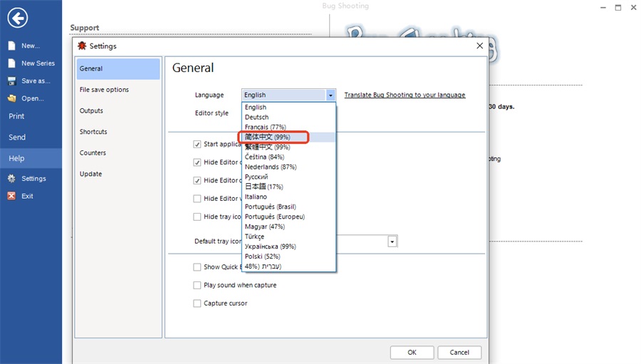Click New Series label in sidebar
This screenshot has width=641, height=364.
[x=38, y=63]
